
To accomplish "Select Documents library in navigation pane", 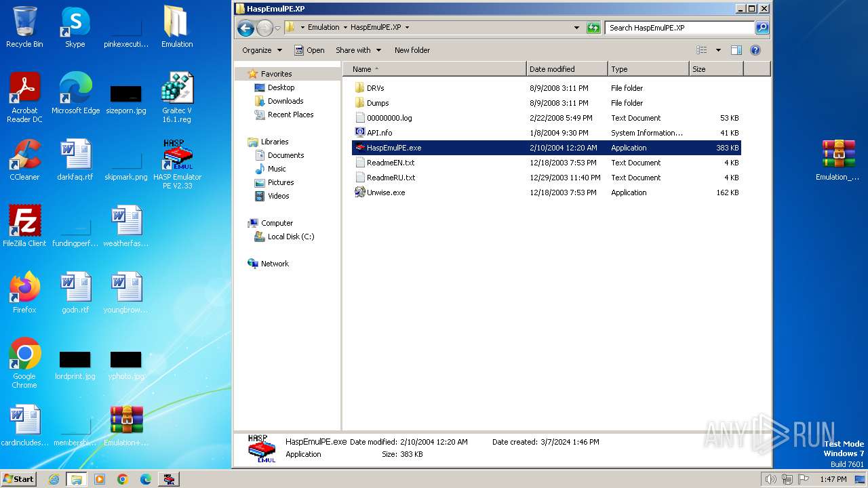I will (x=285, y=155).
